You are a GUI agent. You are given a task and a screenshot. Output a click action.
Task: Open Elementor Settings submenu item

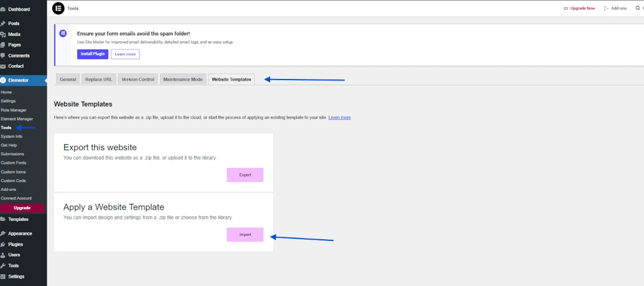click(8, 101)
